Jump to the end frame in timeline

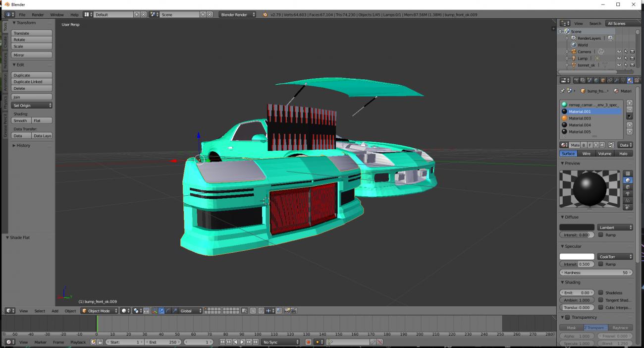256,342
